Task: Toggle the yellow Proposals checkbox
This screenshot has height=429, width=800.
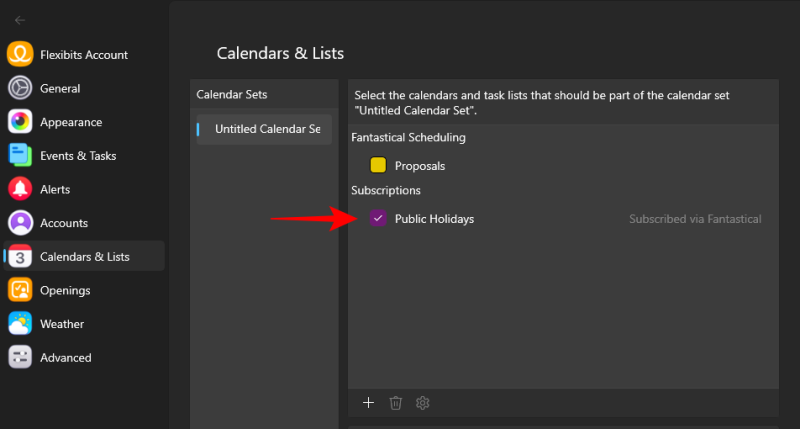Action: point(378,166)
